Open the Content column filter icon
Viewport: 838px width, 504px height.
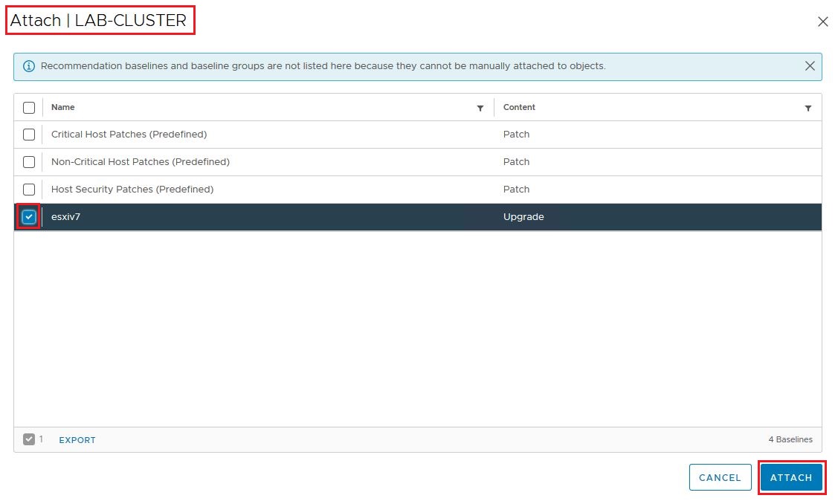(x=808, y=108)
